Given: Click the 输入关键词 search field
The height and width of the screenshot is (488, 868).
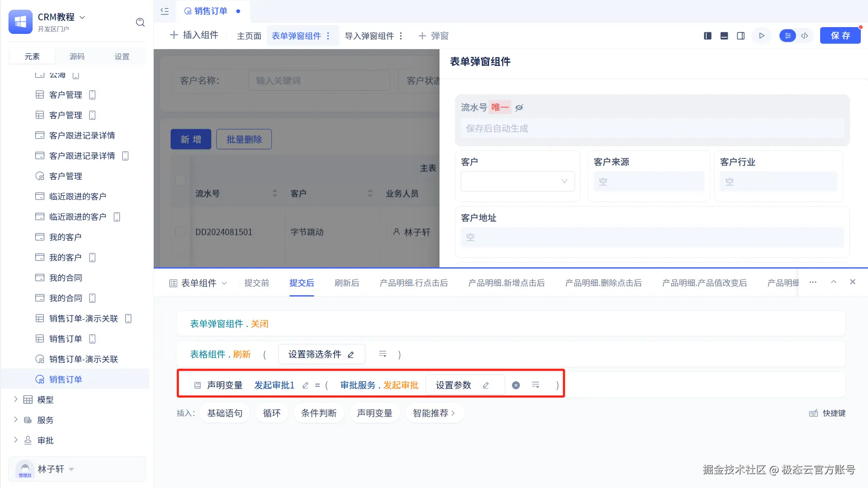Looking at the screenshot, I should [319, 80].
